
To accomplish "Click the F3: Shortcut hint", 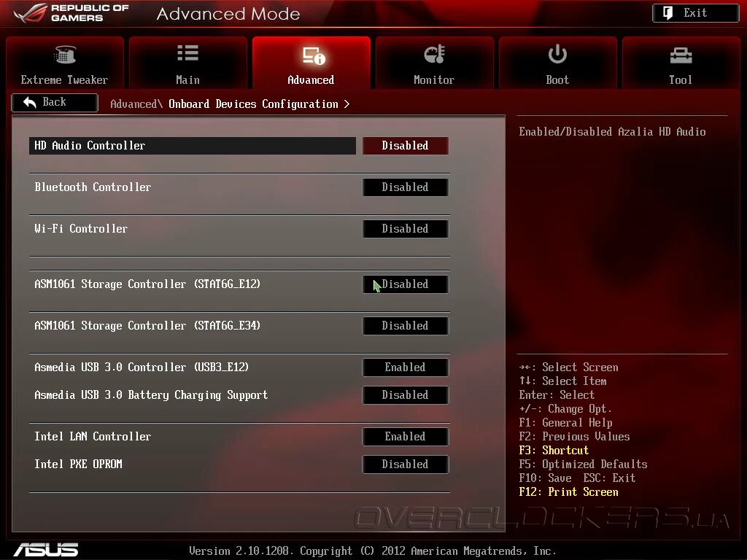I will (x=554, y=451).
